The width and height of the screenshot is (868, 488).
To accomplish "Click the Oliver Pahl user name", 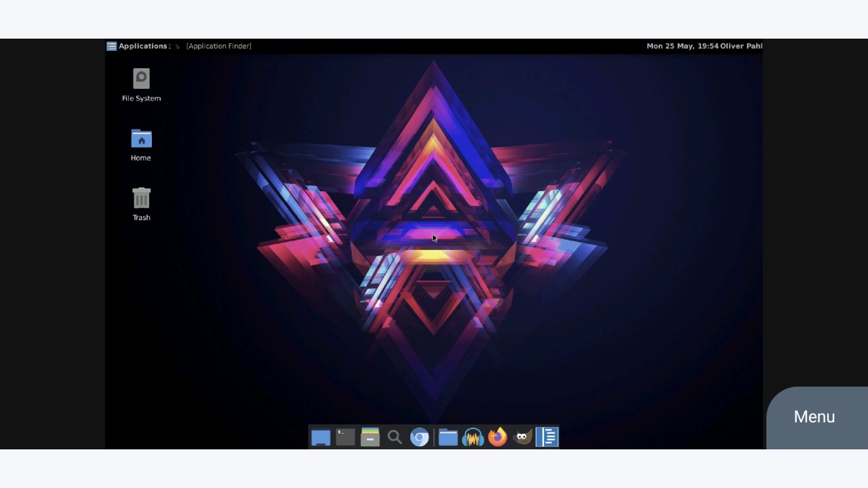I will click(741, 46).
